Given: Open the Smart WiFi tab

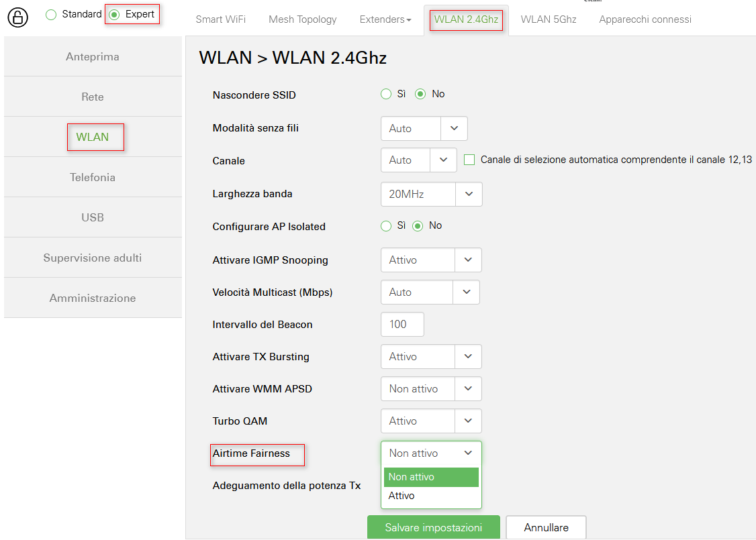Looking at the screenshot, I should coord(220,19).
